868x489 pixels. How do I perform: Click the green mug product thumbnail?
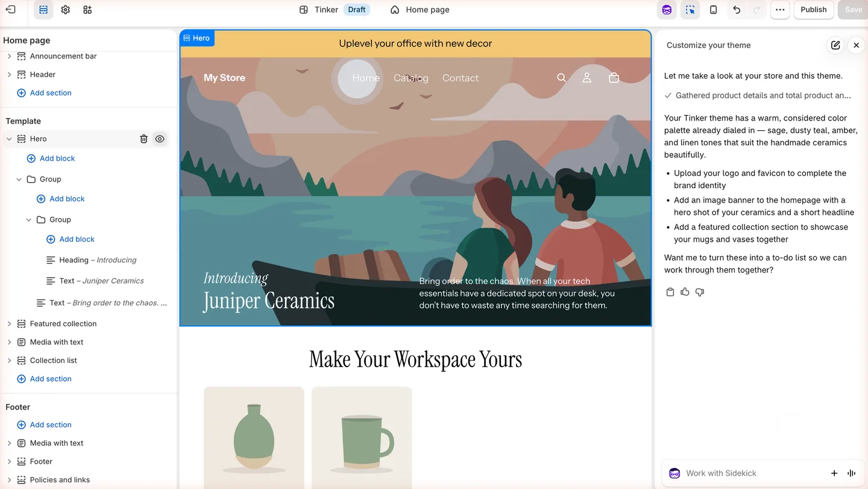pyautogui.click(x=362, y=438)
